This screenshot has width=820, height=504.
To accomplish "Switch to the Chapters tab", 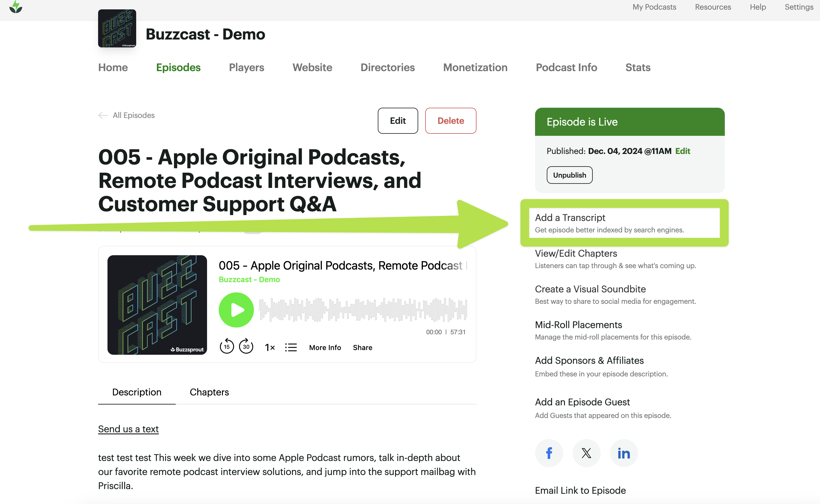I will [x=209, y=392].
